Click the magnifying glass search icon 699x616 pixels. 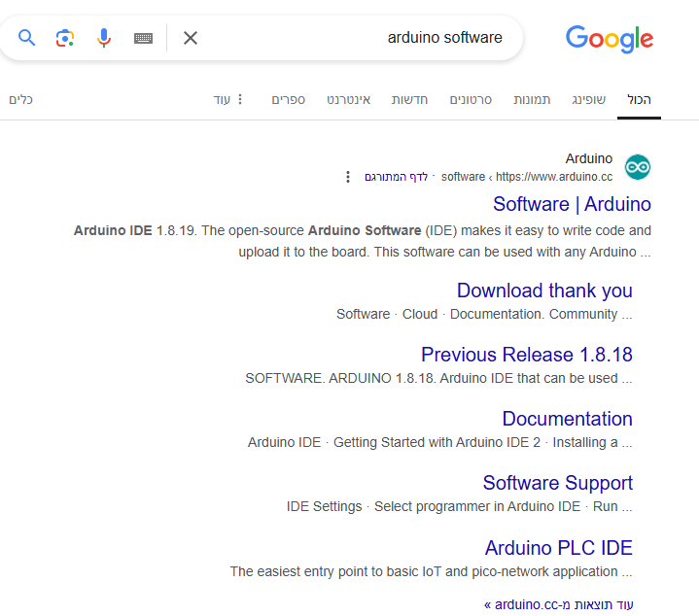tap(27, 38)
